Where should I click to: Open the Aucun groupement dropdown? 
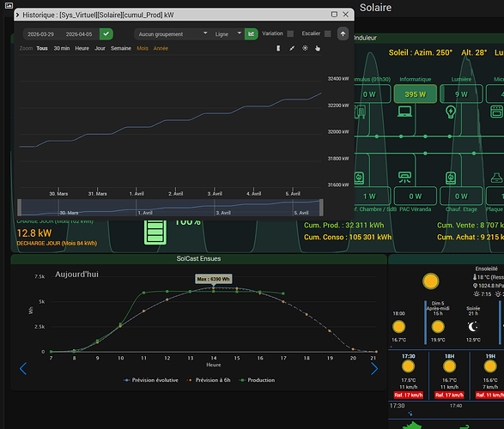click(173, 34)
